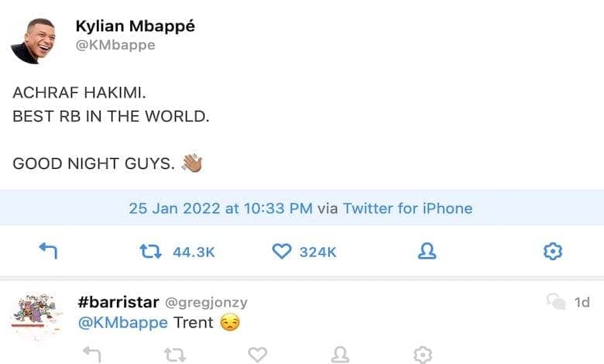
Task: Click the @KMbappe mention in the reply
Action: (123, 323)
